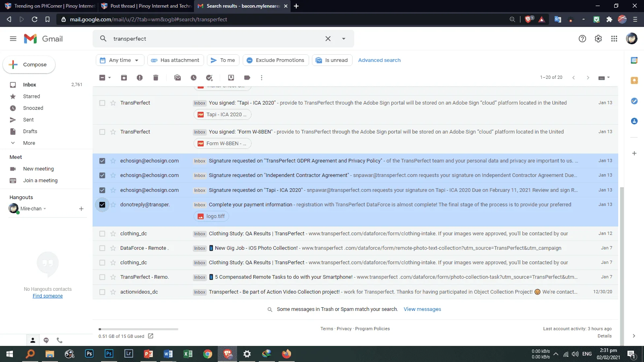Image resolution: width=644 pixels, height=362 pixels.
Task: Filter by Is unread chip
Action: [332, 60]
